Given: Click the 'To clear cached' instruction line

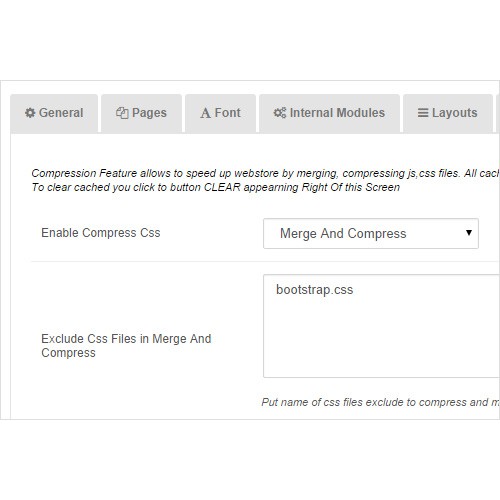Looking at the screenshot, I should (x=216, y=187).
